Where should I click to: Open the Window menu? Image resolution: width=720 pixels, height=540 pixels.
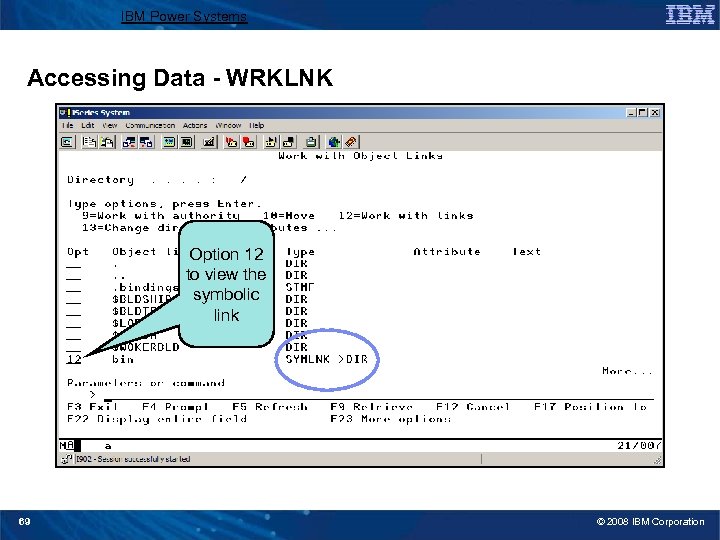tap(228, 125)
